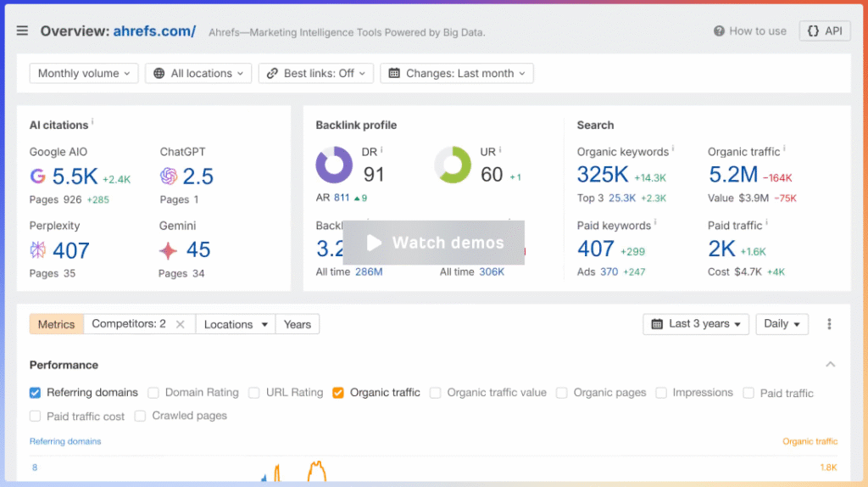Viewport: 868px width, 487px height.
Task: Click the Google AIO logo icon
Action: (38, 176)
